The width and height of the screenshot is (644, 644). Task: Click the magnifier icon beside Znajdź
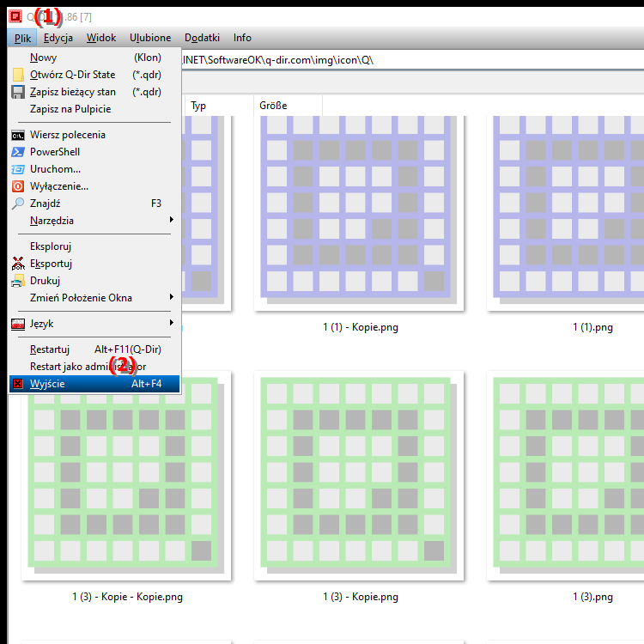[x=18, y=204]
